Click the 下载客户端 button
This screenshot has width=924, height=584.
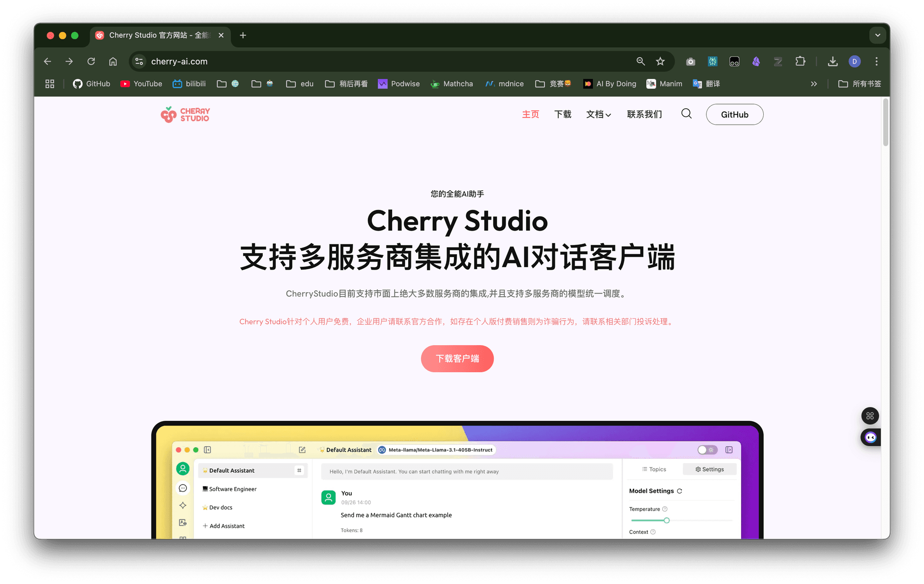pos(457,359)
